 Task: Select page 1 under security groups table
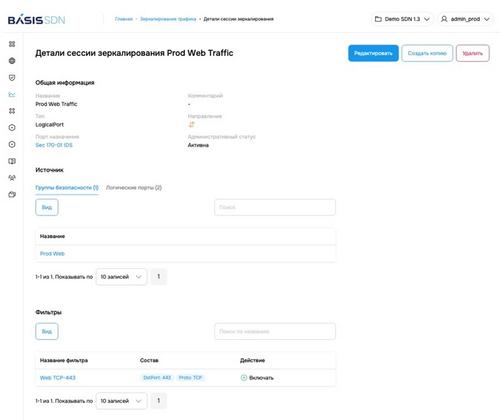coord(159,276)
